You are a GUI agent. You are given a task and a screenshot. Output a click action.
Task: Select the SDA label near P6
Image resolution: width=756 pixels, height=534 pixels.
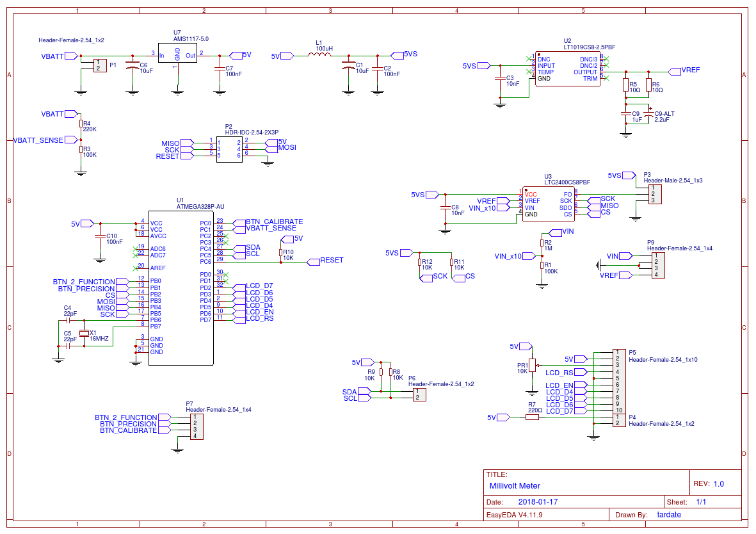click(350, 392)
